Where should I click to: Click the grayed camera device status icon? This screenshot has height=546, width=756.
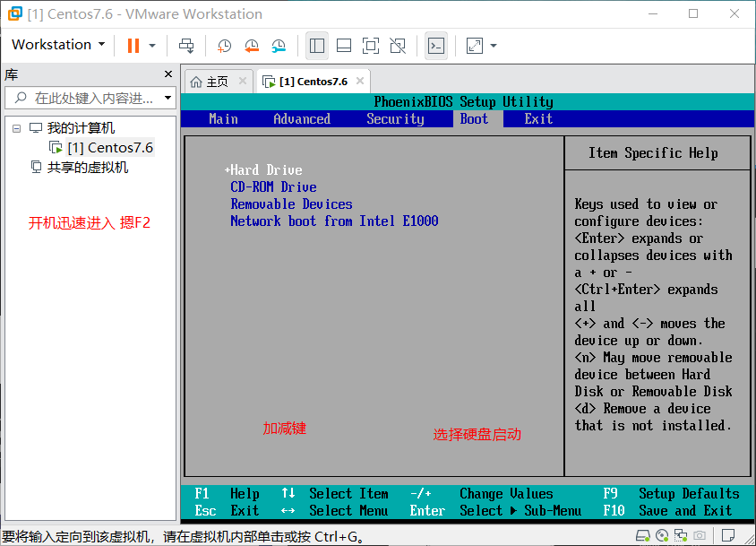click(699, 535)
